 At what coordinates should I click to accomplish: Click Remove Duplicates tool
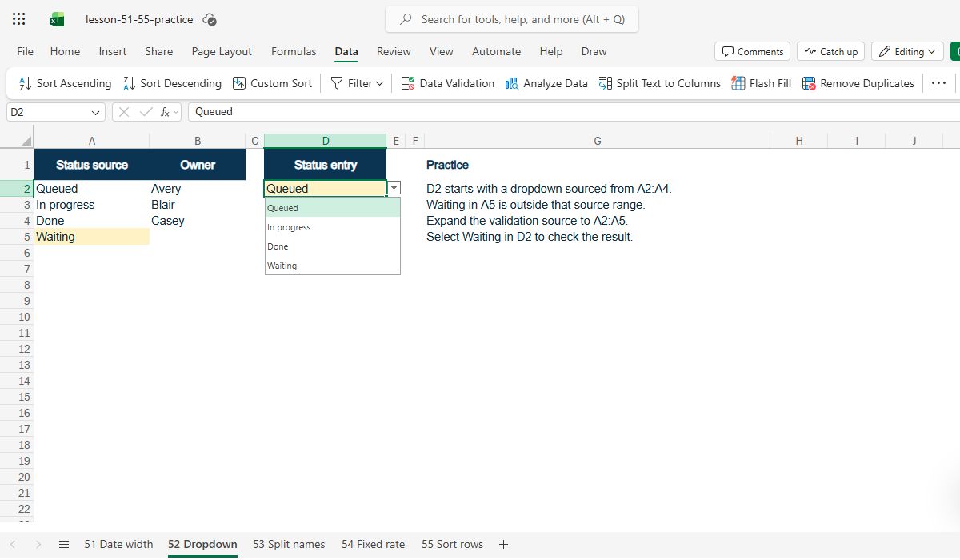858,83
